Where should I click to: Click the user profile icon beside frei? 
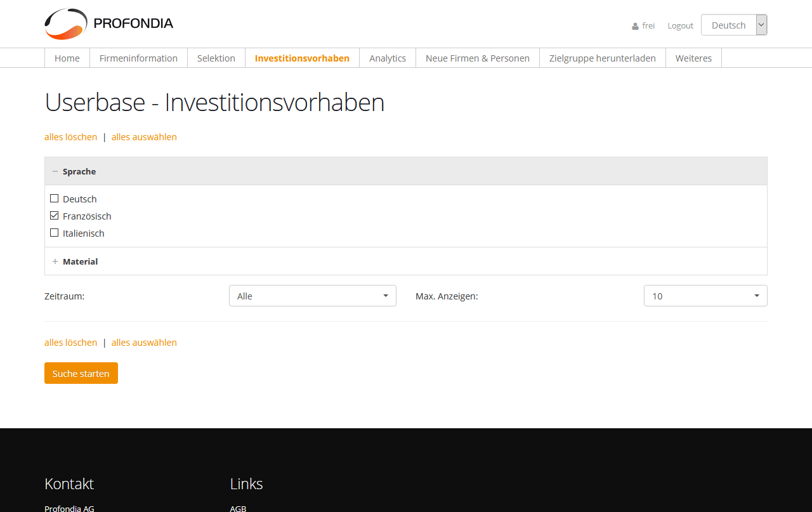(635, 26)
